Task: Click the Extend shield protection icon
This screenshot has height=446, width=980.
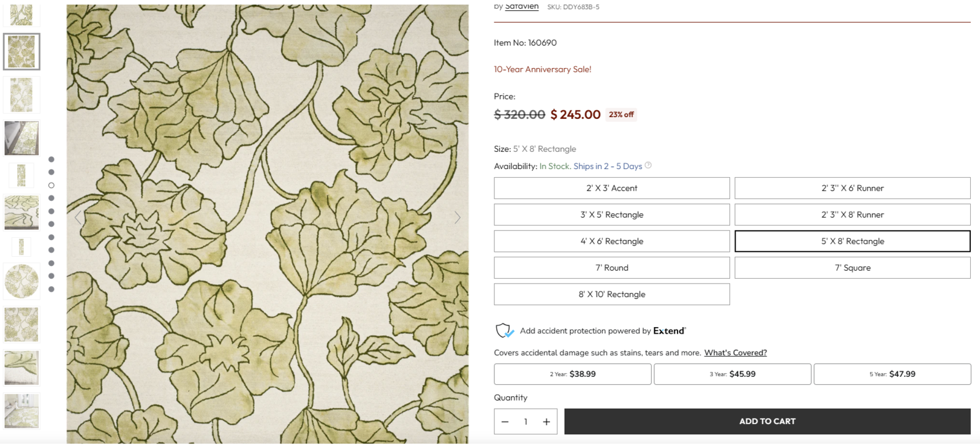Action: pos(504,330)
